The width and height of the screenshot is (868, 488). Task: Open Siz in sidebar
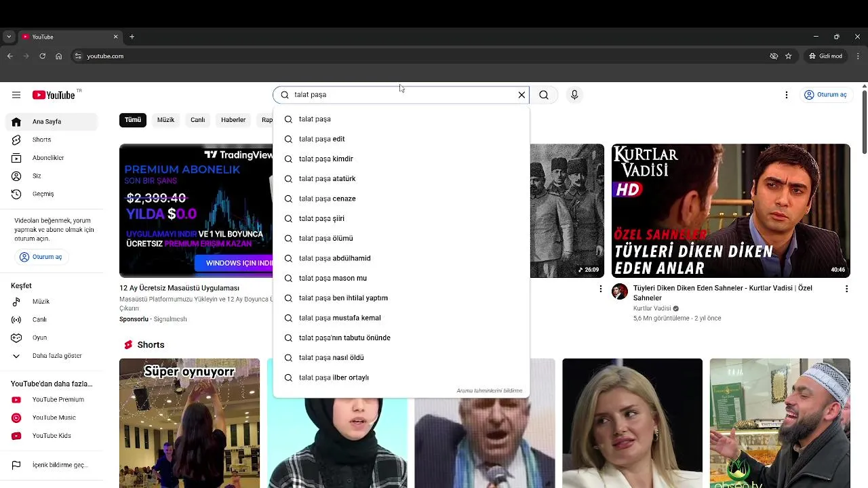pos(52,176)
